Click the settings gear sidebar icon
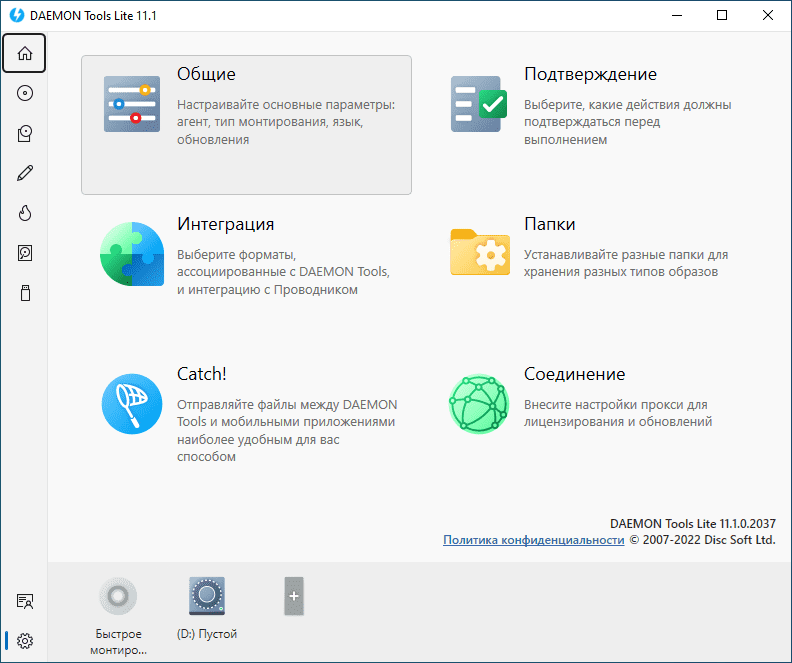The width and height of the screenshot is (792, 663). [25, 641]
